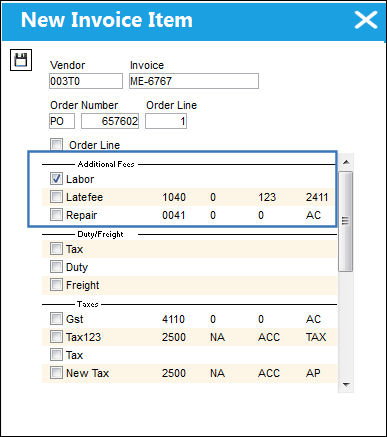Click the Gst label
387x437 pixels.
point(75,319)
